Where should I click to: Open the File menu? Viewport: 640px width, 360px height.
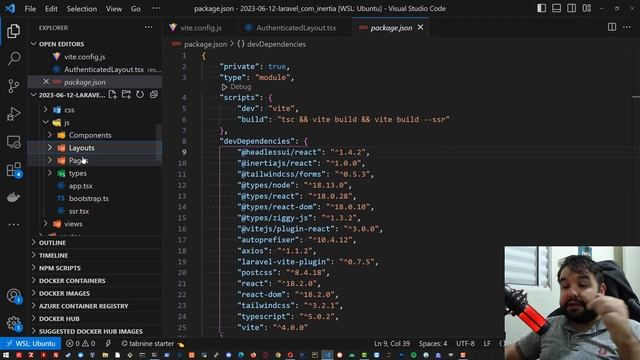(30, 9)
